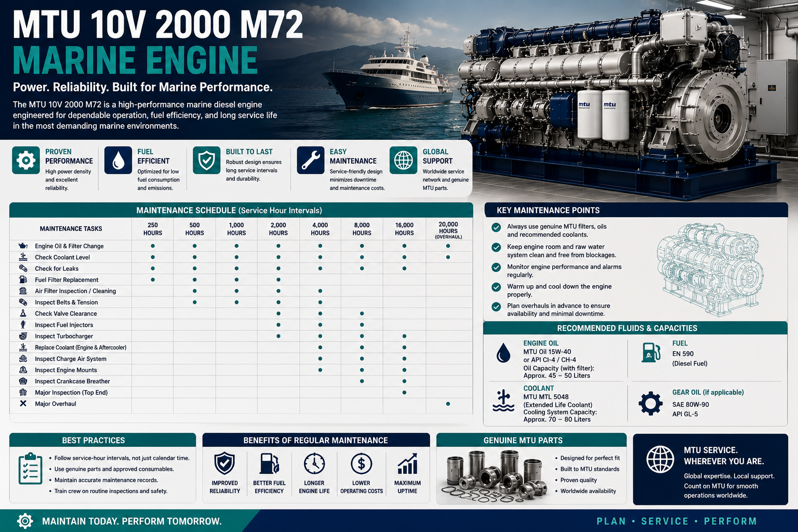Click 'PLAN • SERVICE • PERFORM' footer text
This screenshot has height=532, width=798.
point(676,521)
